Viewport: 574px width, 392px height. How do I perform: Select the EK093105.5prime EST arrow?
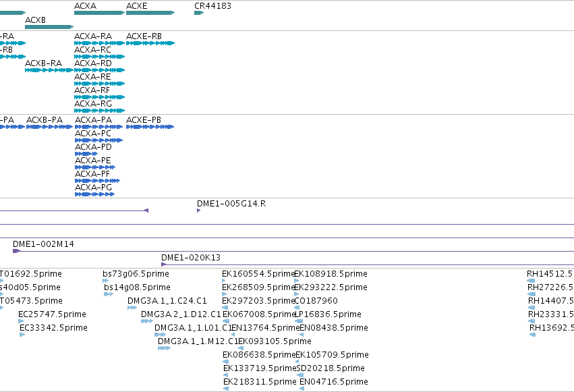click(241, 348)
